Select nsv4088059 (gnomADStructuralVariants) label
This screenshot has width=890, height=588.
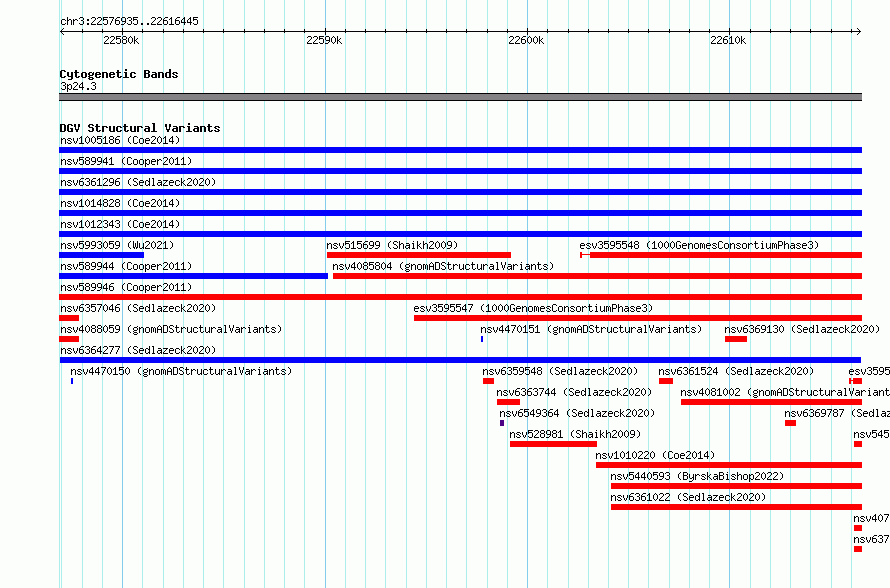(x=171, y=329)
